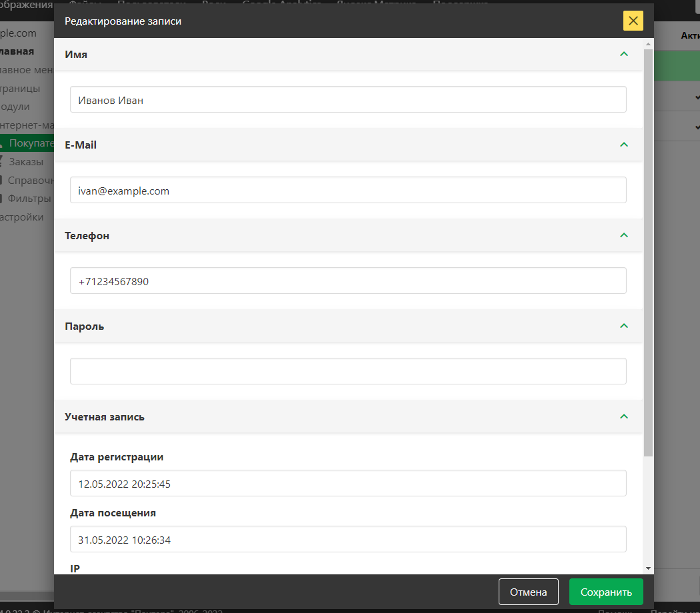This screenshot has height=613, width=700.
Task: Click the scrollbar up arrow in dialog
Action: pos(648,44)
